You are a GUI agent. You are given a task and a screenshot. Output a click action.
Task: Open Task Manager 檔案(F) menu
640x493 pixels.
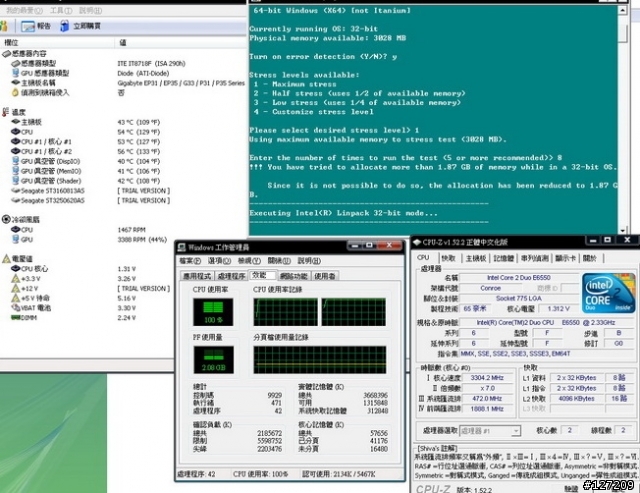(190, 261)
